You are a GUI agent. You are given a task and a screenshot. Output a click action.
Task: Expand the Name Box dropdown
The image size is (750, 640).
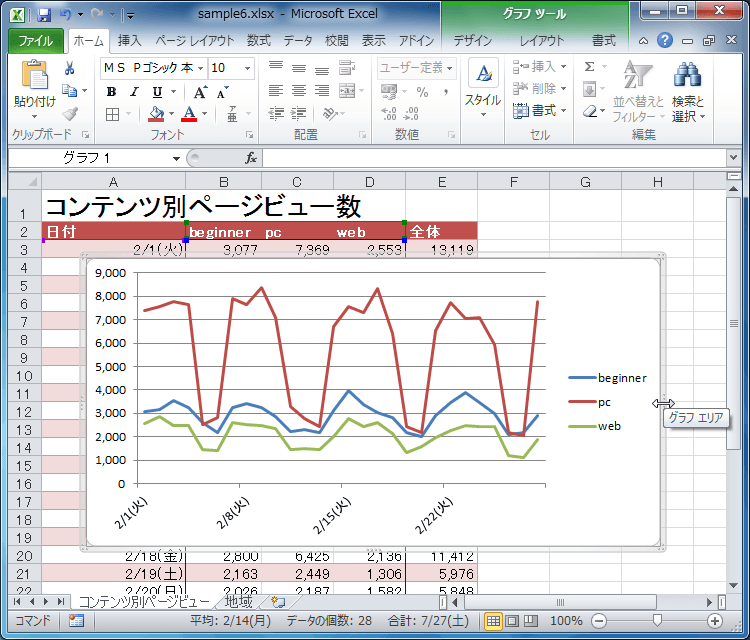(x=176, y=158)
